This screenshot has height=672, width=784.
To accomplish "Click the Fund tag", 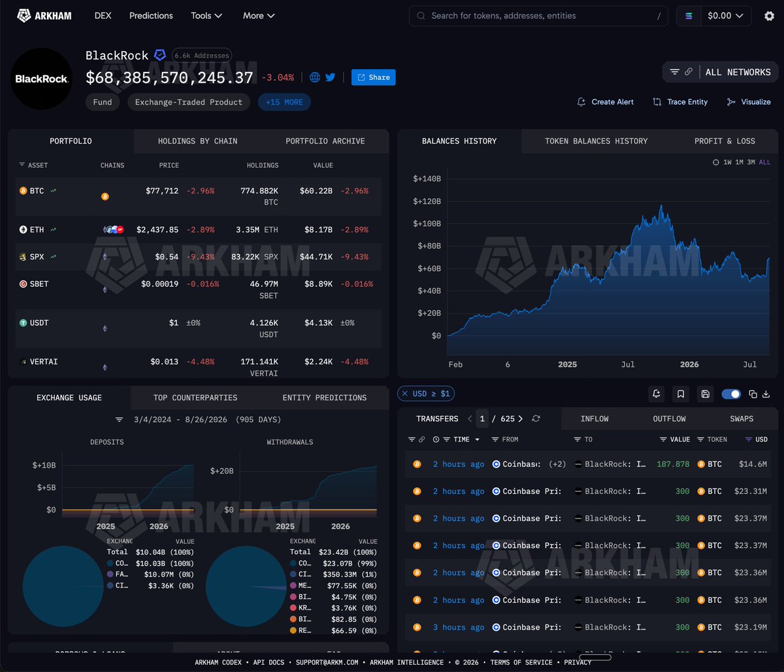I will [103, 102].
